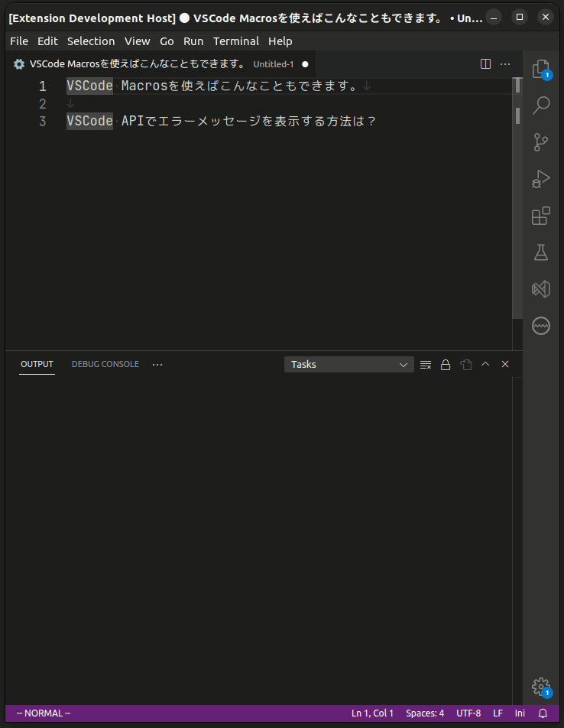Minimize the Extension Development Host window
This screenshot has width=564, height=728.
point(494,18)
